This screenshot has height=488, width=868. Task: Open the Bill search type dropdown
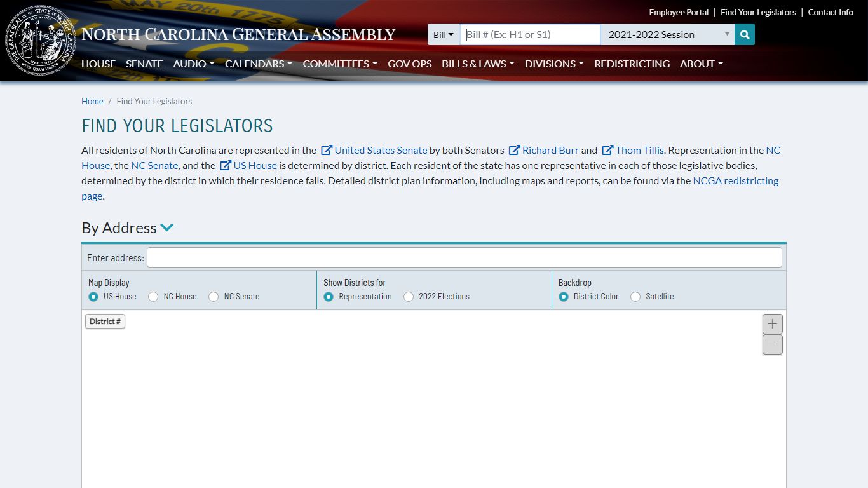pyautogui.click(x=444, y=34)
